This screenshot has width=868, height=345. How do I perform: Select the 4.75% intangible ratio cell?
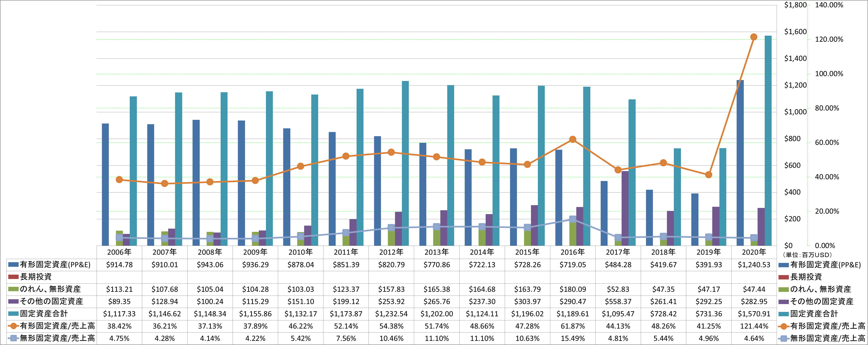[119, 338]
